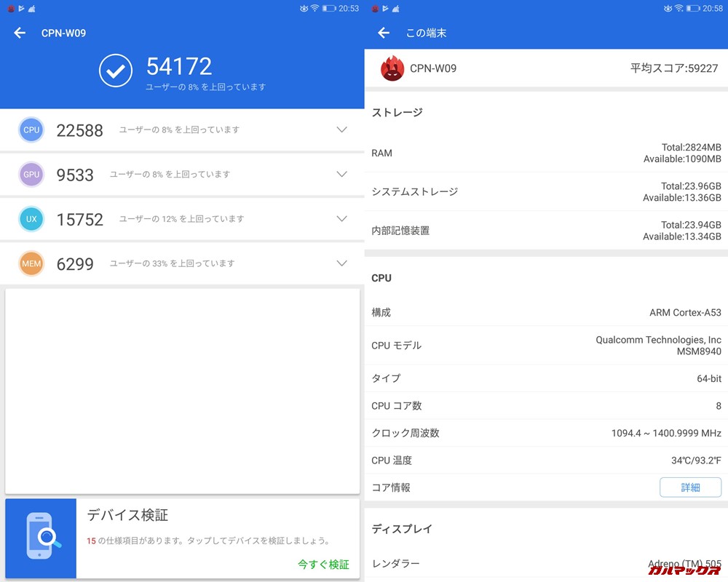
Task: Tap the back arrow on CPN-W09 screen
Action: (19, 33)
